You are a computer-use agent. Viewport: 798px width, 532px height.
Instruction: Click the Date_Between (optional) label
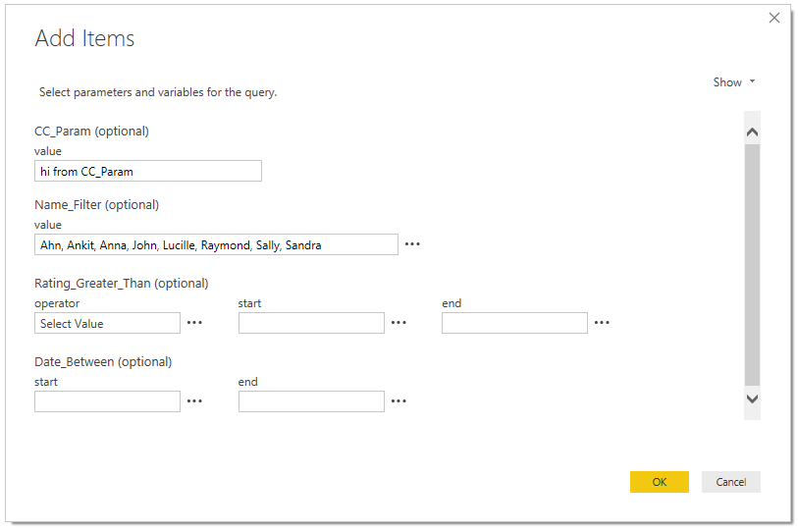click(103, 362)
